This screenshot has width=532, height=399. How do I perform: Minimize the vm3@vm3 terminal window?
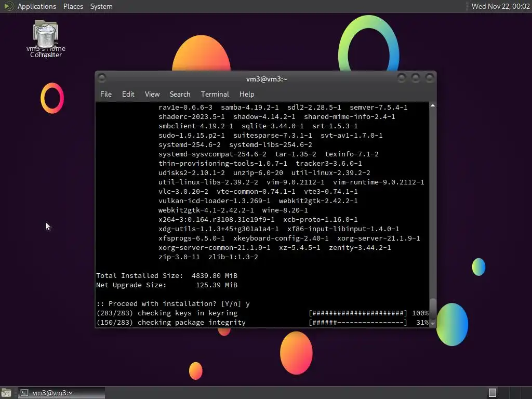(x=402, y=78)
